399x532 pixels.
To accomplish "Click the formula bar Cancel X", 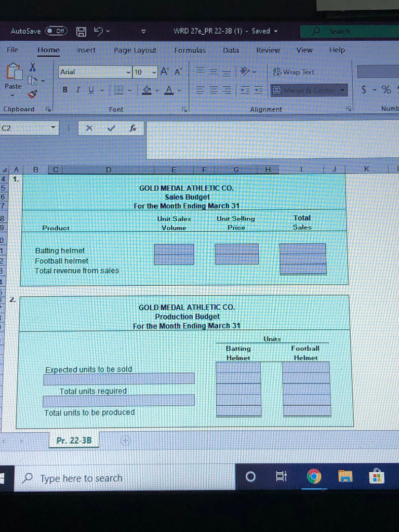I will (89, 128).
